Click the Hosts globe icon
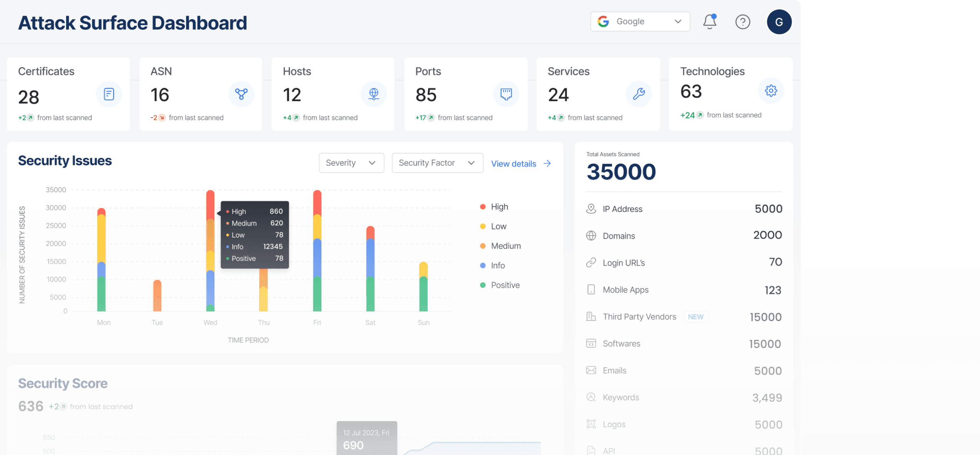Screen dimensions: 980x455 (374, 94)
